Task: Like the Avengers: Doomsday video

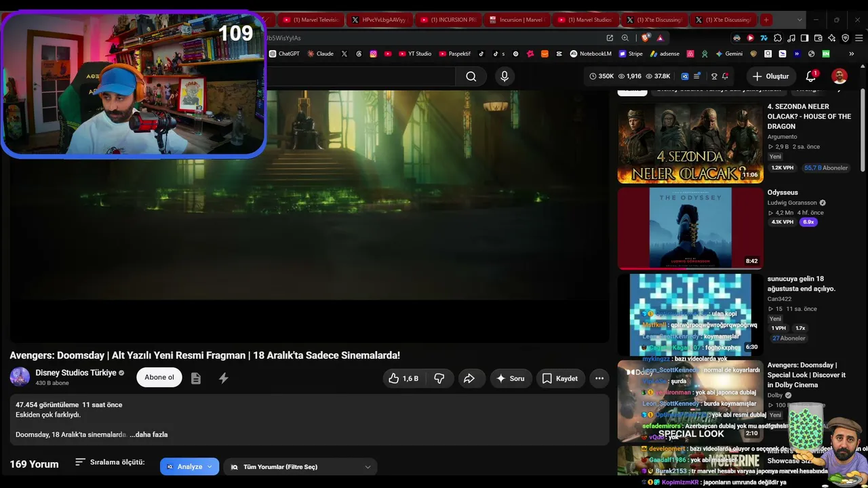Action: tap(403, 378)
